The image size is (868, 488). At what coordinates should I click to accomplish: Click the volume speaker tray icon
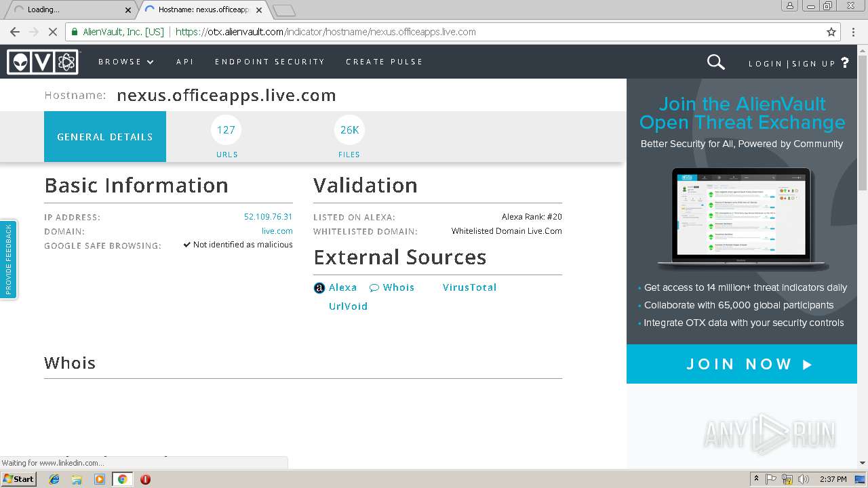tap(804, 479)
